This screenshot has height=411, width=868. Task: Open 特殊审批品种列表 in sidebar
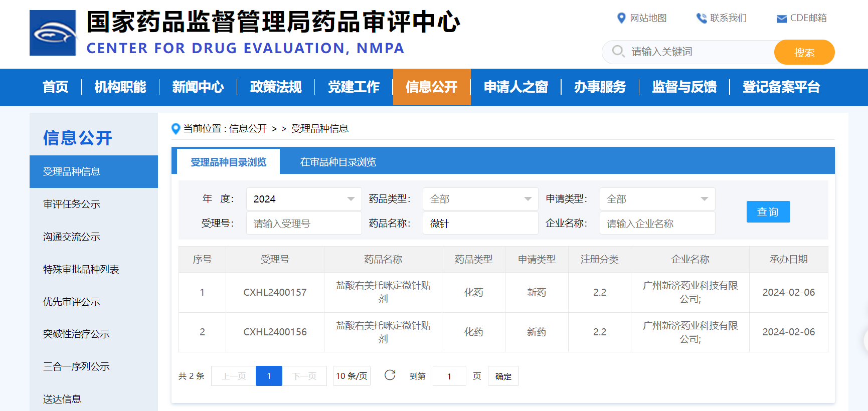point(94,269)
